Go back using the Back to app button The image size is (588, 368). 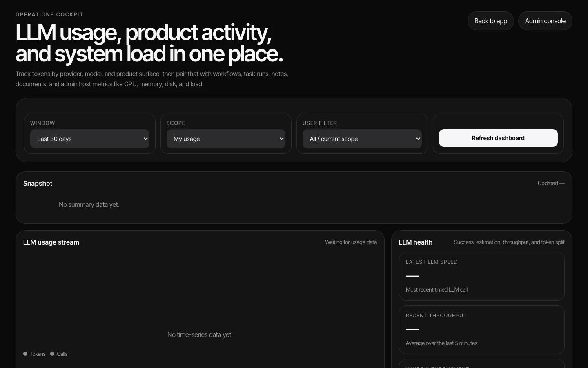(x=491, y=21)
